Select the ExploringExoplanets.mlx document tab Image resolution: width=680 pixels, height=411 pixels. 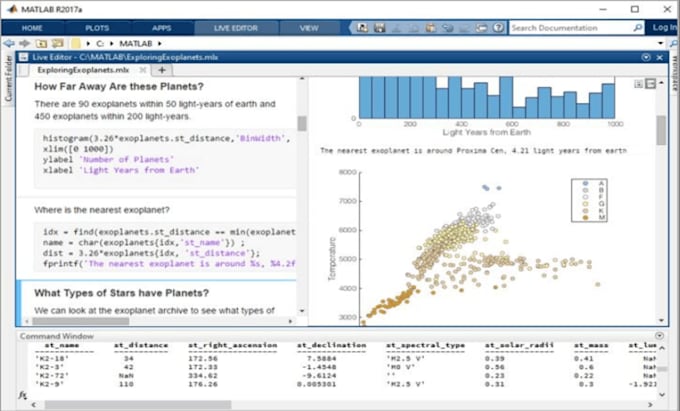pos(83,70)
